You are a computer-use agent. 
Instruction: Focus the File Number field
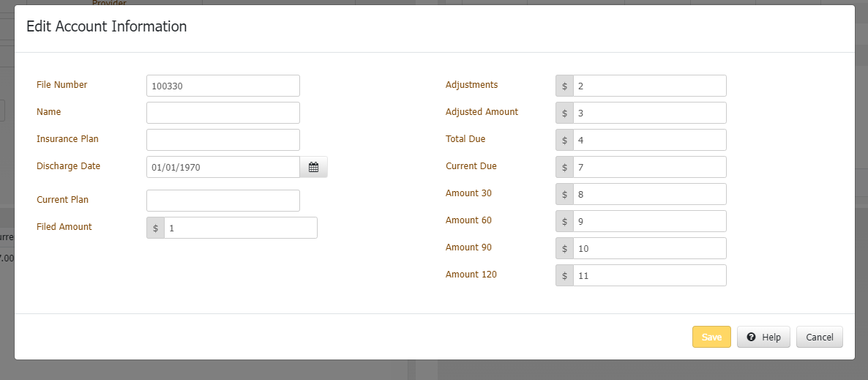(x=223, y=86)
